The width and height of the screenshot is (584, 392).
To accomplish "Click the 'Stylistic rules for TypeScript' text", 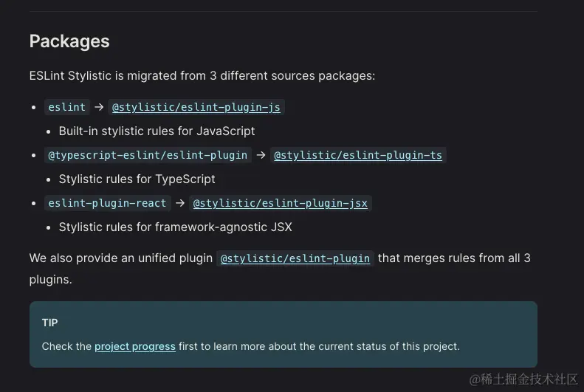I will (x=137, y=179).
